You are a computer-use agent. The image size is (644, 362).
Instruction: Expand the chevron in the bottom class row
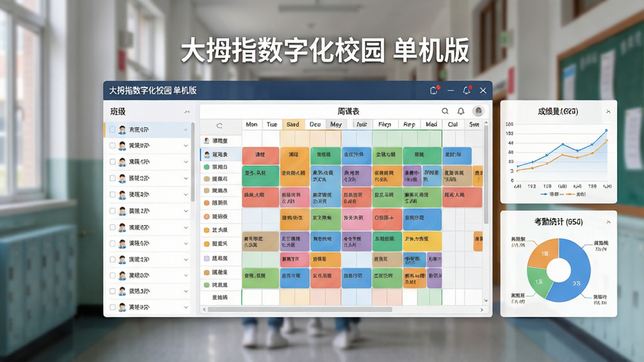tap(186, 307)
